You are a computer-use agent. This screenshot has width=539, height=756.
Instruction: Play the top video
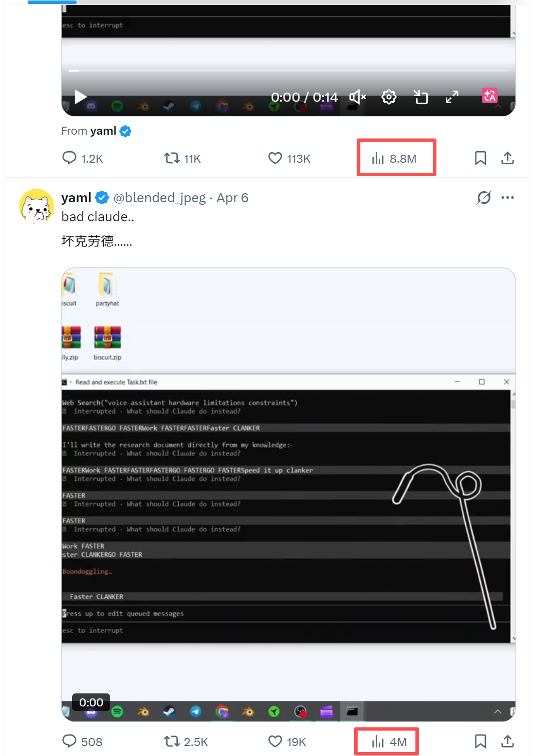81,97
